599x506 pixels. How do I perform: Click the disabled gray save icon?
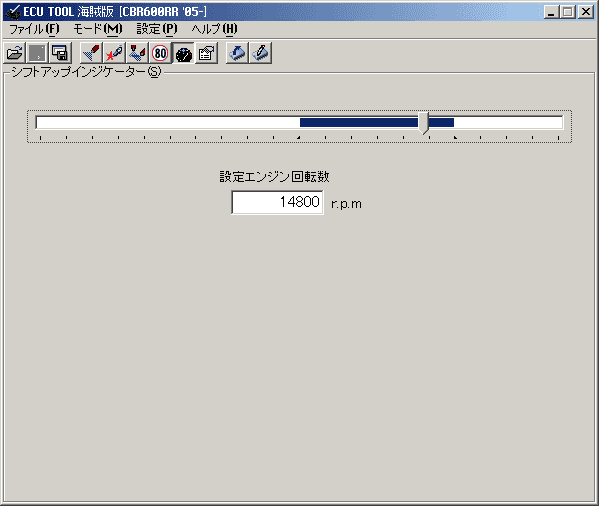click(x=37, y=53)
